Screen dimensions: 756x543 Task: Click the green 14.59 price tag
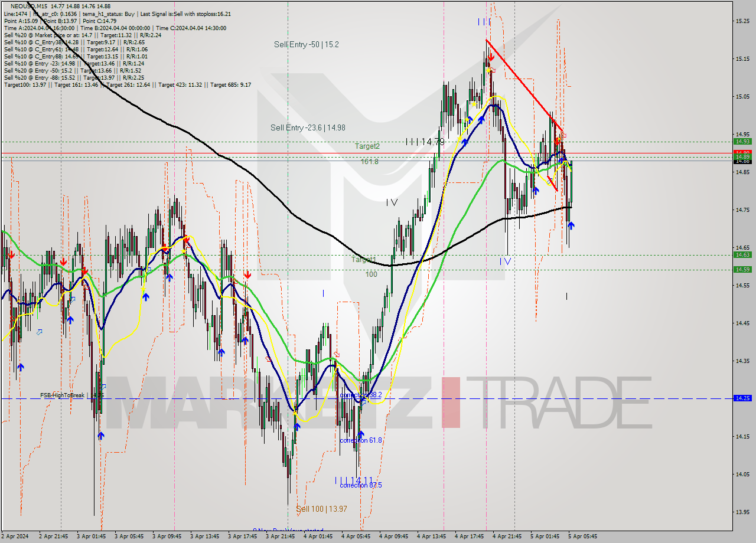click(742, 269)
